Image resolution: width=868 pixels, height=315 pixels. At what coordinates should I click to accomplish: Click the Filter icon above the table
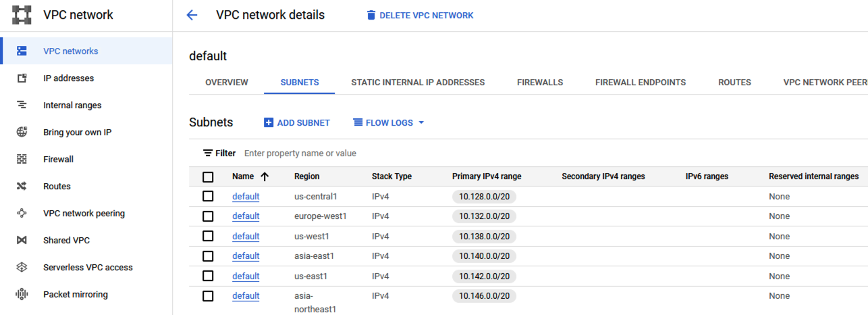tap(208, 153)
